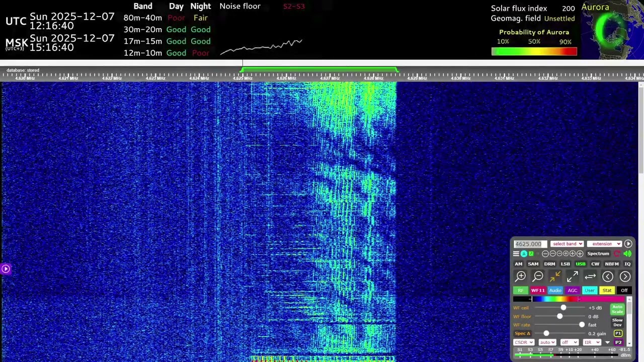
Task: Select NBFM demodulation mode
Action: coord(612,264)
